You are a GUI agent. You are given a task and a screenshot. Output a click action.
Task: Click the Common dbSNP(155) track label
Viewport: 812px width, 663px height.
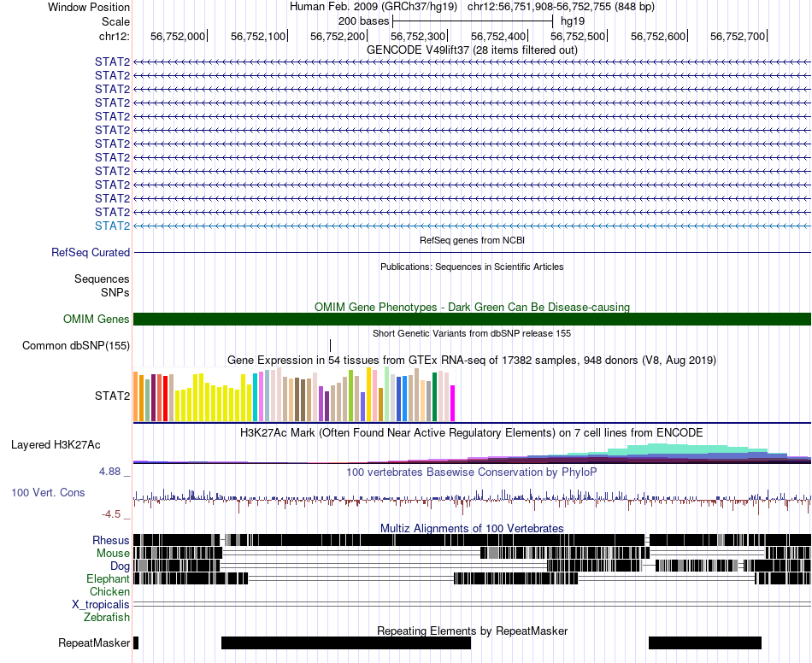click(76, 346)
